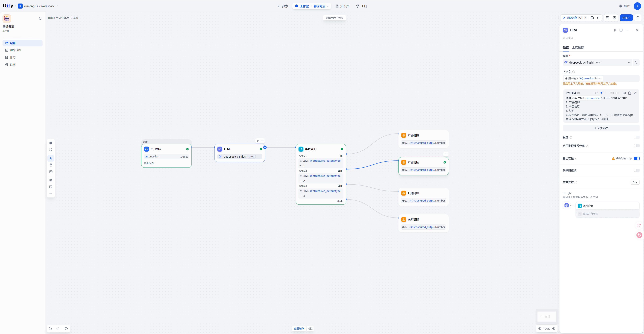
Task: Insert variable into SYSTEM prompt
Action: [624, 93]
